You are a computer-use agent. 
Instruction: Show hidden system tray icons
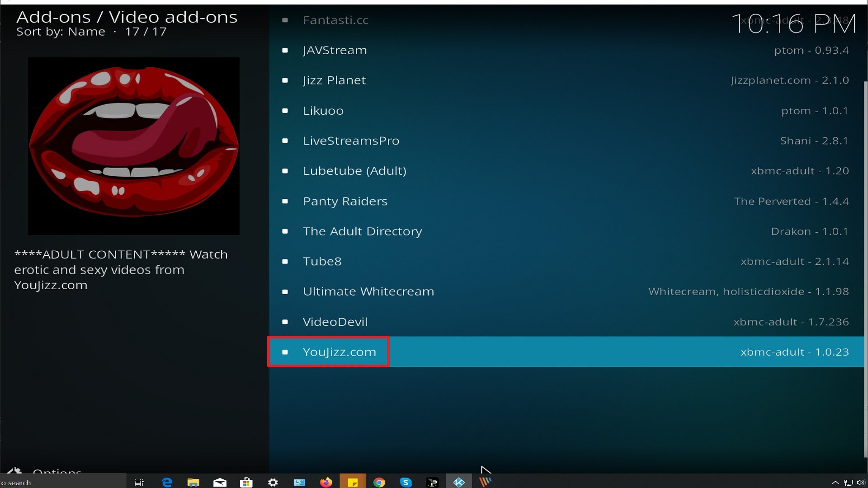pyautogui.click(x=835, y=483)
